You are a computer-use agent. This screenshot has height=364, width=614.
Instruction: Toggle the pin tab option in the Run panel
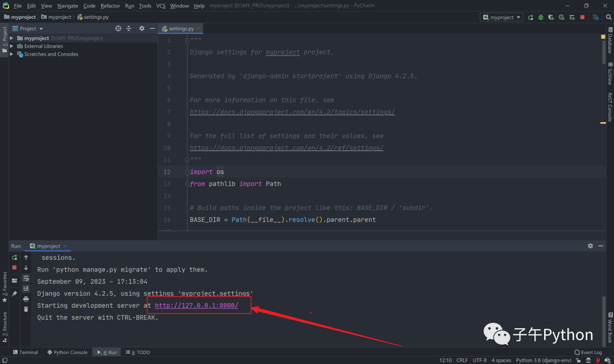(x=14, y=294)
